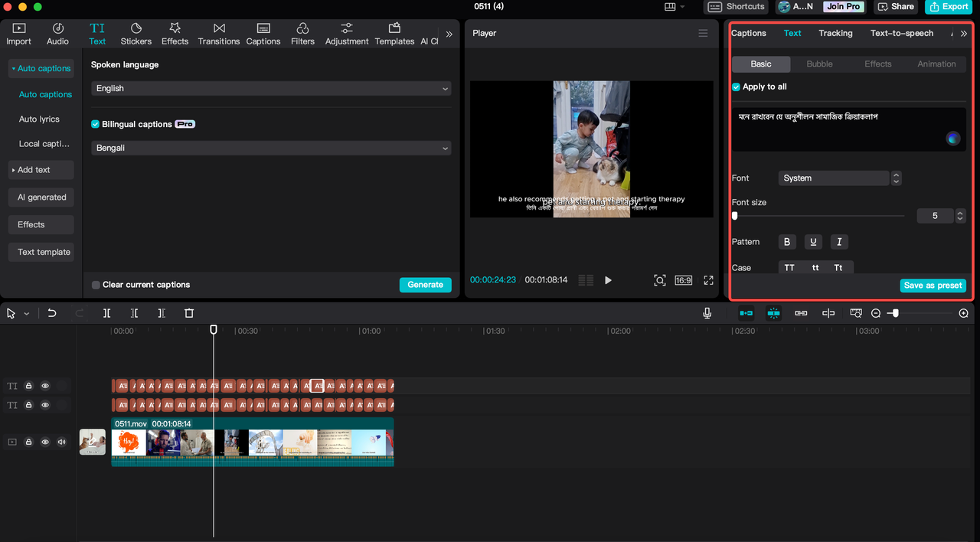Open Shortcuts in the title bar
The height and width of the screenshot is (542, 980).
click(737, 6)
